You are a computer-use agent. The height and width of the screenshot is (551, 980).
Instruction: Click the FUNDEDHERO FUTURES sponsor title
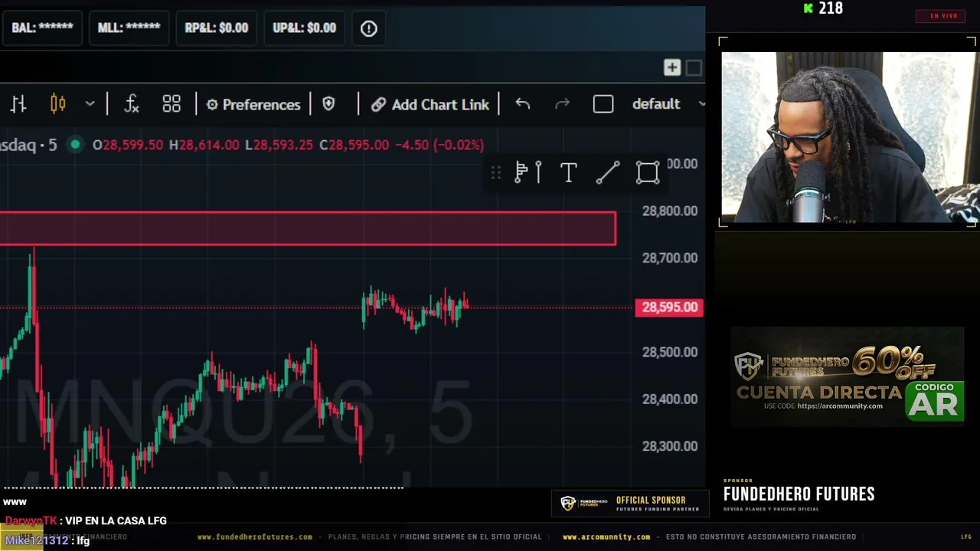pos(799,494)
